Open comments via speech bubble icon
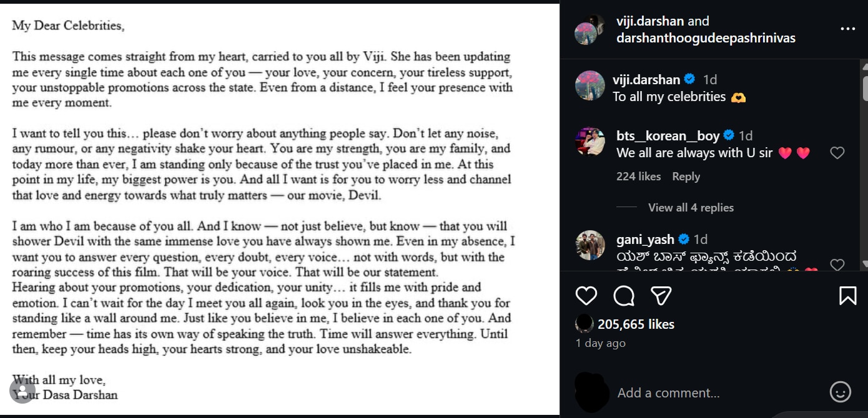The height and width of the screenshot is (418, 868). tap(623, 296)
